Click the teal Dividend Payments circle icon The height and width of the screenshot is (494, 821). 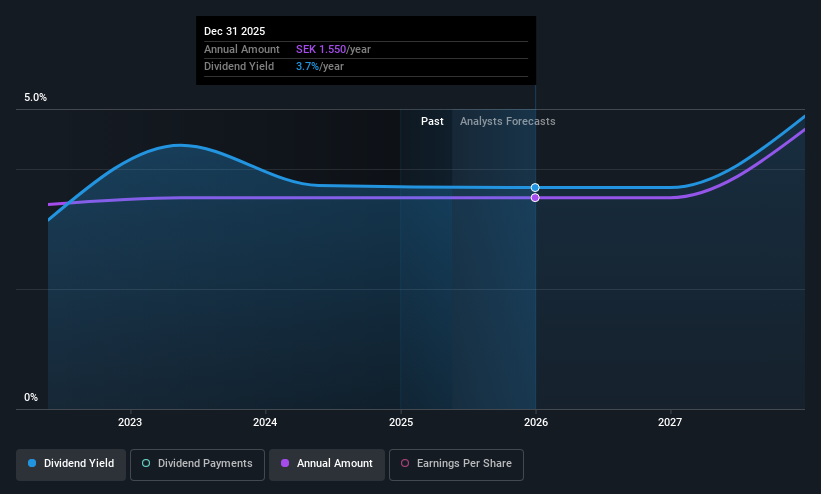(146, 463)
